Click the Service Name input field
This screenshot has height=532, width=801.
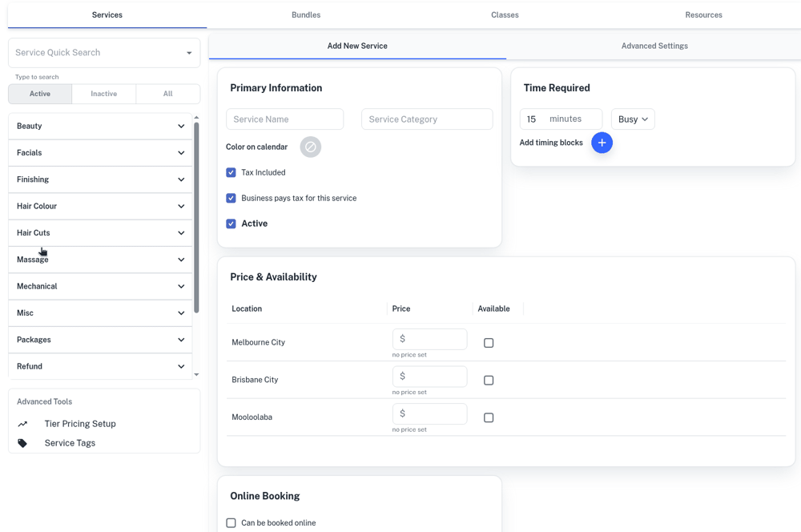(284, 119)
